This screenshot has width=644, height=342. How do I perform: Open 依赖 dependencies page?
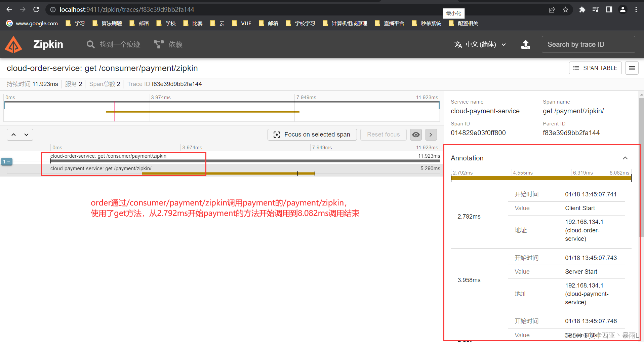tap(168, 44)
